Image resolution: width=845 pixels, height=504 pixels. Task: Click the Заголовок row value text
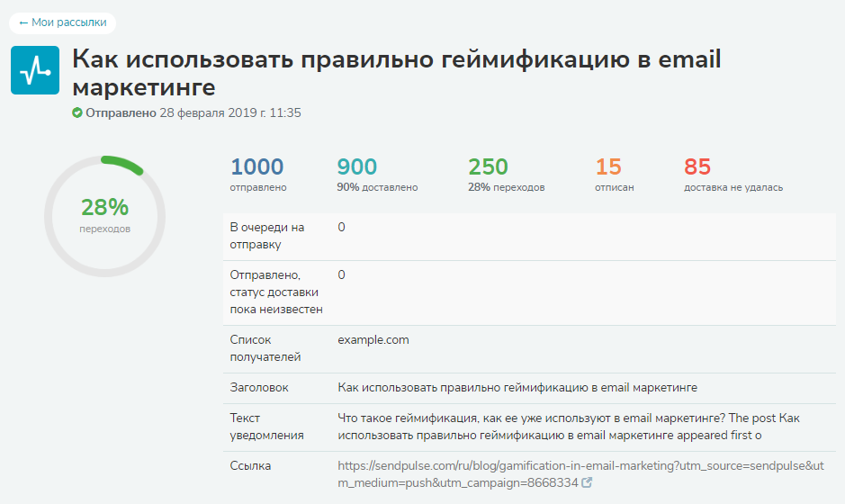click(x=517, y=388)
